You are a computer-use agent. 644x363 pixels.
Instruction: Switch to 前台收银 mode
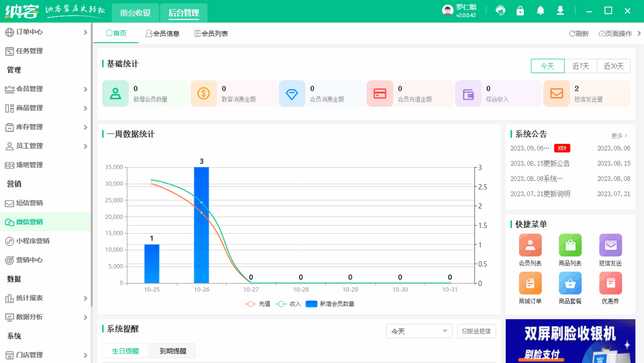[x=135, y=13]
